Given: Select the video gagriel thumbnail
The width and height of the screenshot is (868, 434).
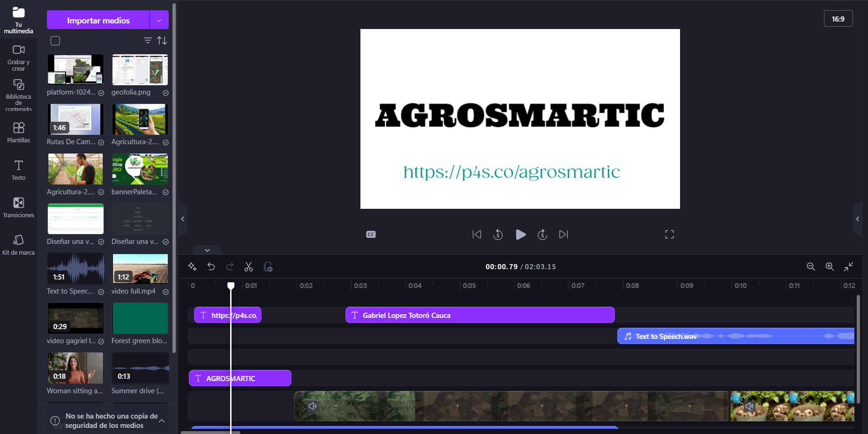Looking at the screenshot, I should [75, 318].
